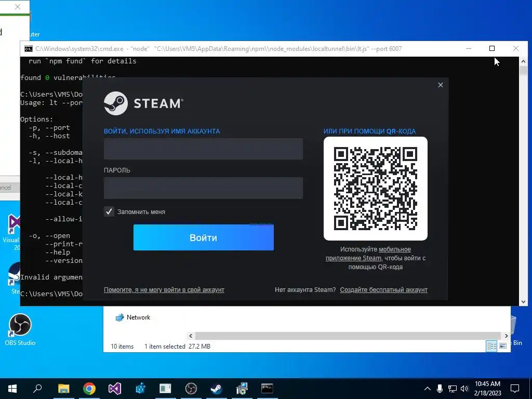
Task: Click File Explorer horizontal scroll left arrow
Action: coord(191,336)
